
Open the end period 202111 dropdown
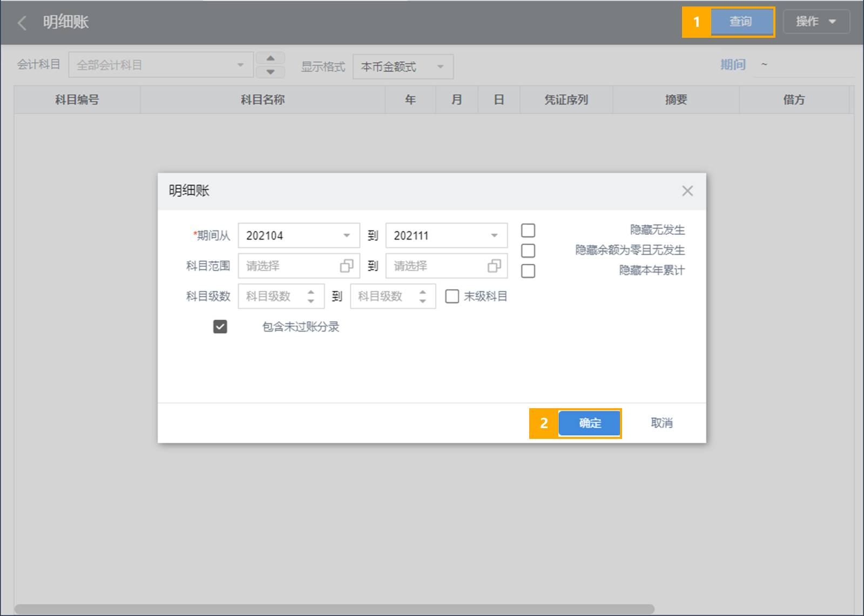click(447, 235)
